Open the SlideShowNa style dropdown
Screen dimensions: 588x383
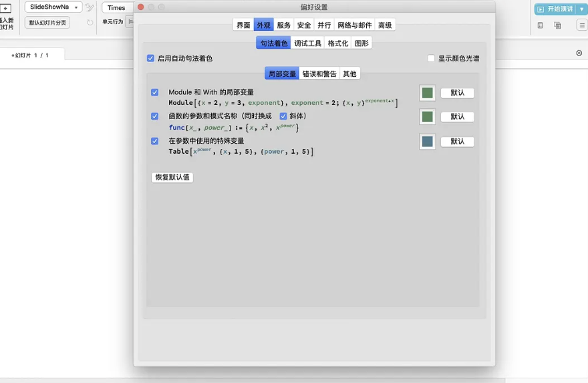click(x=53, y=7)
